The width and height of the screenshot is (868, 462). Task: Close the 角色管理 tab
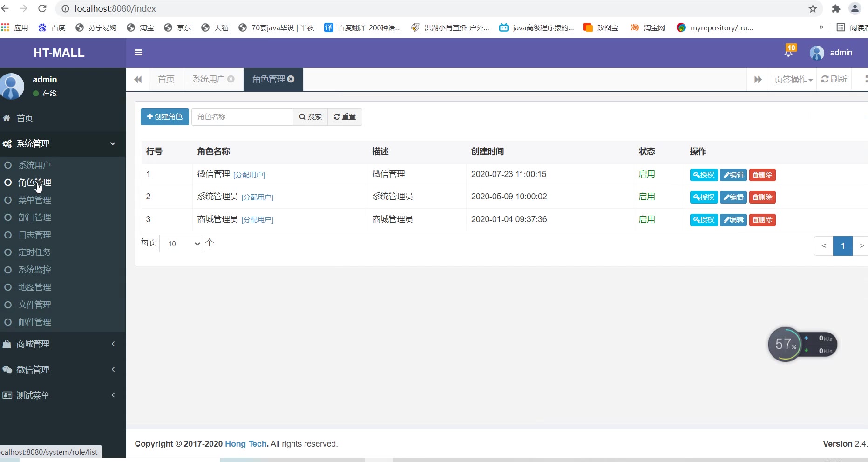click(291, 79)
